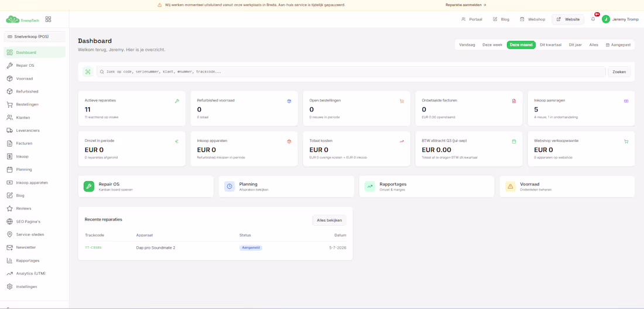This screenshot has width=644, height=309.
Task: Open trackcode TT-C86B6 link
Action: pyautogui.click(x=93, y=247)
